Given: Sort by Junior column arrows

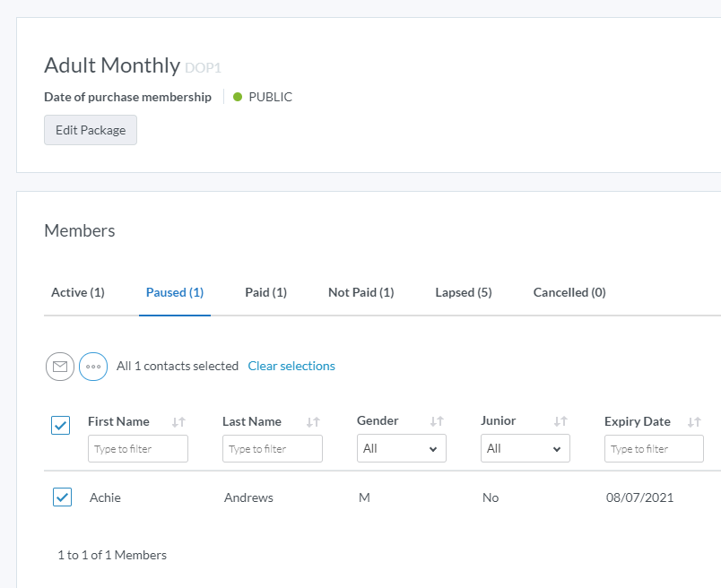Looking at the screenshot, I should pyautogui.click(x=560, y=422).
